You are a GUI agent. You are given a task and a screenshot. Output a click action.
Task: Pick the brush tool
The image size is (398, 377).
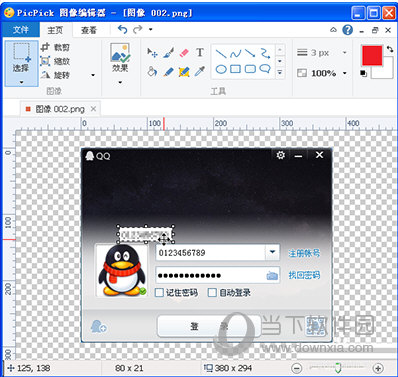tap(168, 52)
